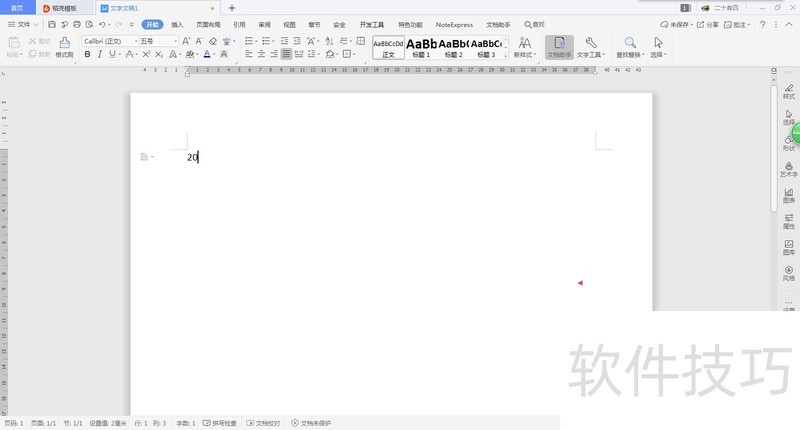
Task: Open the 属性 panel in right sidebar
Action: (789, 221)
